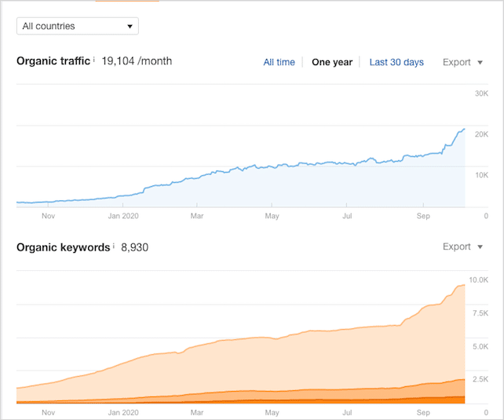
Task: Expand Export menu for Organic traffic
Action: point(462,62)
